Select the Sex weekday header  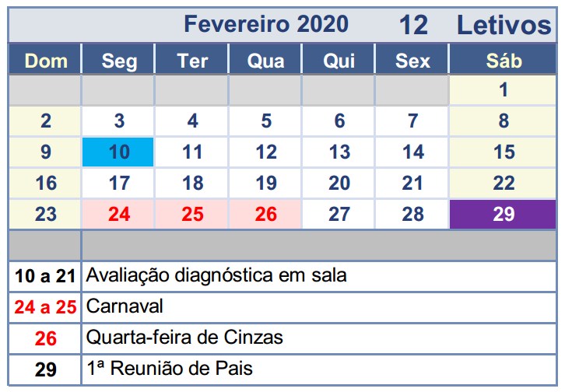(x=412, y=60)
